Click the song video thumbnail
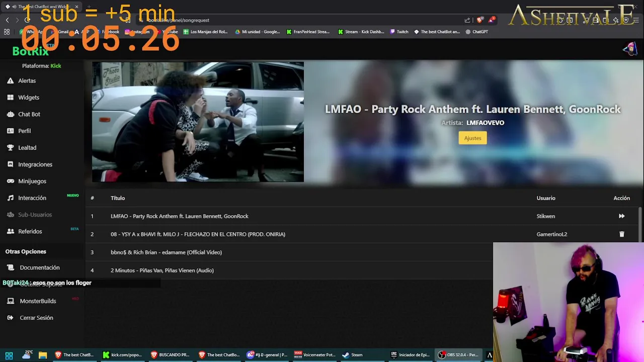 click(x=198, y=122)
